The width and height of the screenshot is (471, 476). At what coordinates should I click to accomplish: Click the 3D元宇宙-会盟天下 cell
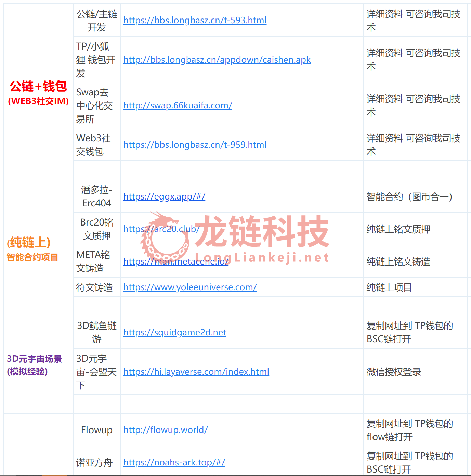[96, 372]
